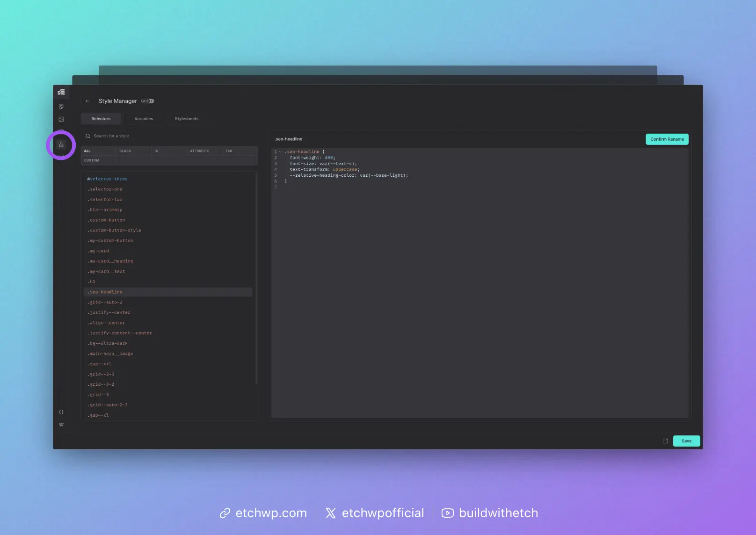The image size is (756, 535).
Task: Click the Search for a style field
Action: 168,136
